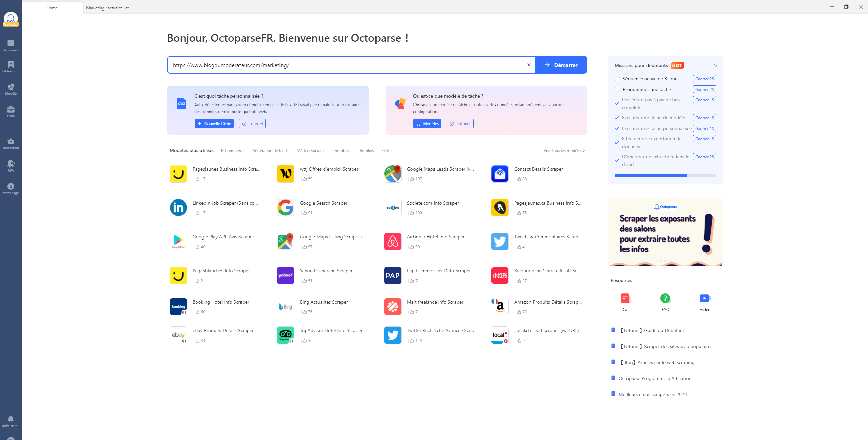The height and width of the screenshot is (440, 868).
Task: Select the Médias Sociaux category tab
Action: [310, 151]
